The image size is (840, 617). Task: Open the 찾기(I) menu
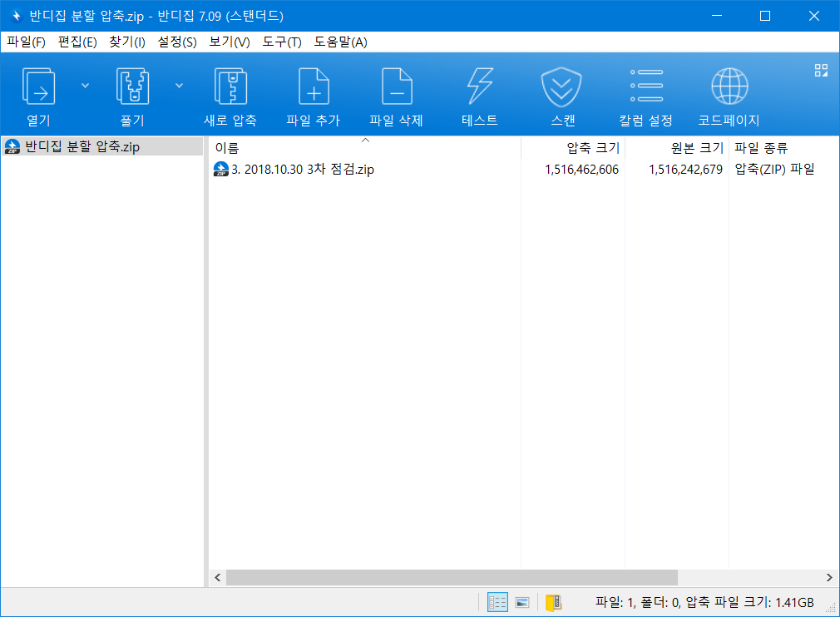(127, 42)
